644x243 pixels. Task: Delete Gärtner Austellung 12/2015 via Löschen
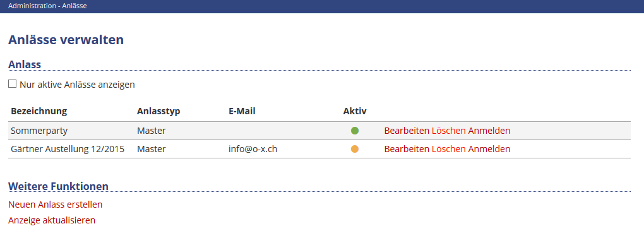pyautogui.click(x=448, y=149)
